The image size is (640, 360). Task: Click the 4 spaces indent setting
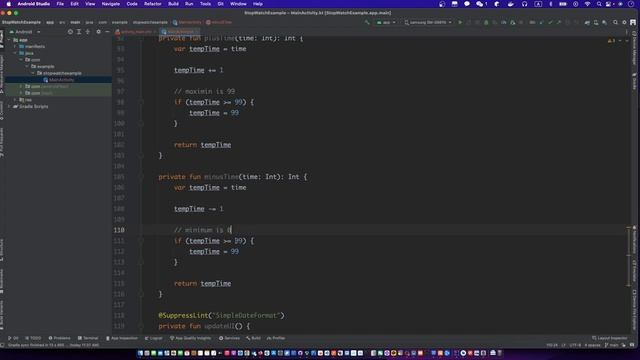tap(592, 345)
